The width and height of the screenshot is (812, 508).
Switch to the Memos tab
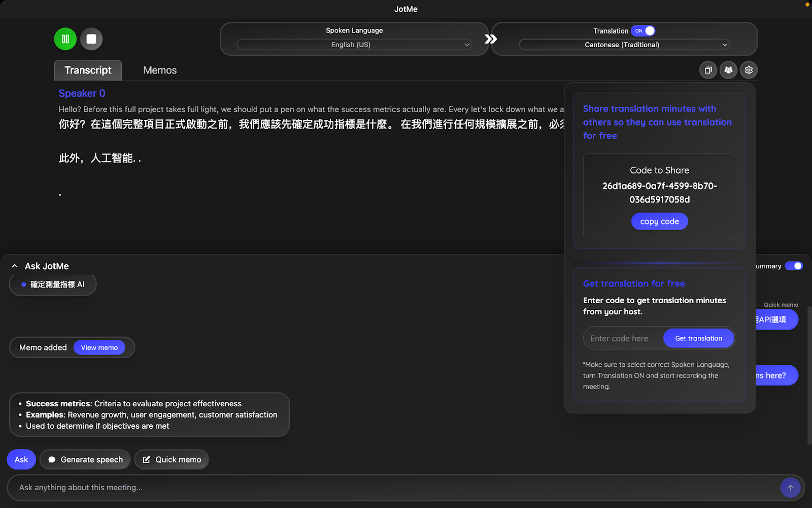point(160,70)
